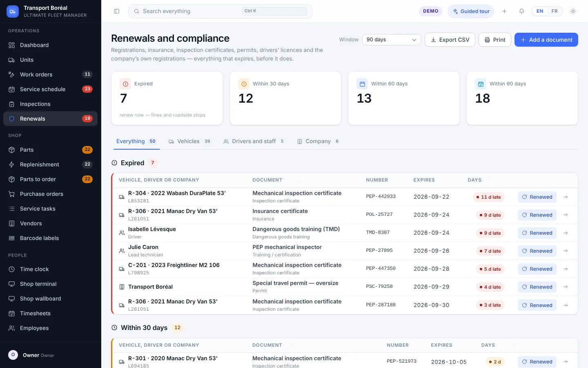Click the Within 30 days clock icon

(x=244, y=84)
